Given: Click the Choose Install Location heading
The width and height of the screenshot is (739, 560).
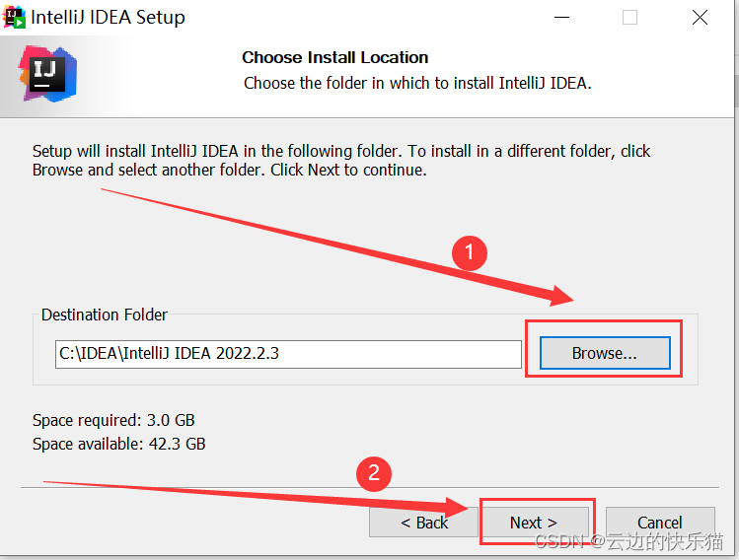Looking at the screenshot, I should (x=335, y=57).
